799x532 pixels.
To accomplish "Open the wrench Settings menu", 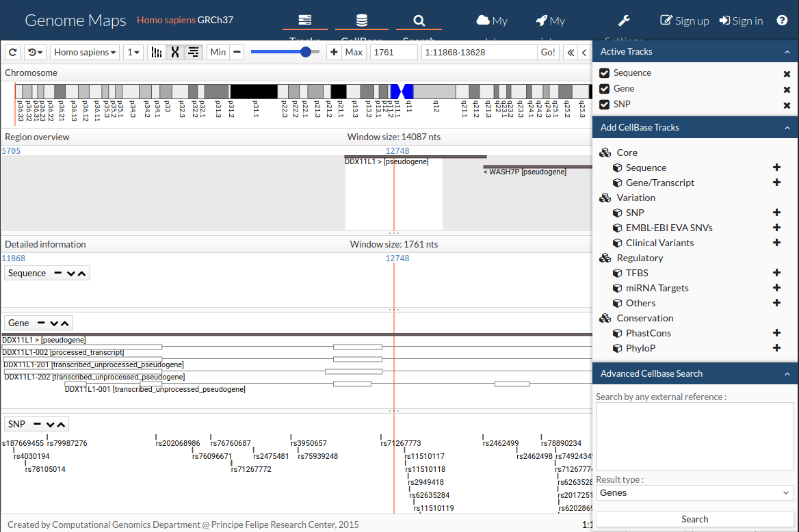I will click(x=624, y=21).
